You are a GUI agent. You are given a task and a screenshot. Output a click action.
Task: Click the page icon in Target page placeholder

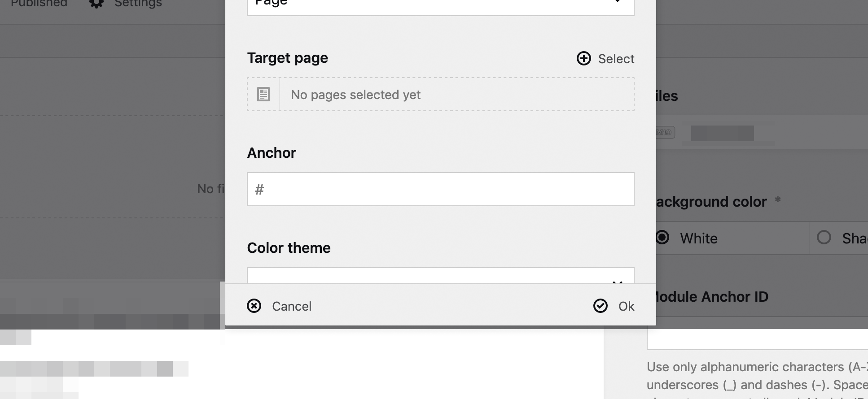(x=263, y=94)
